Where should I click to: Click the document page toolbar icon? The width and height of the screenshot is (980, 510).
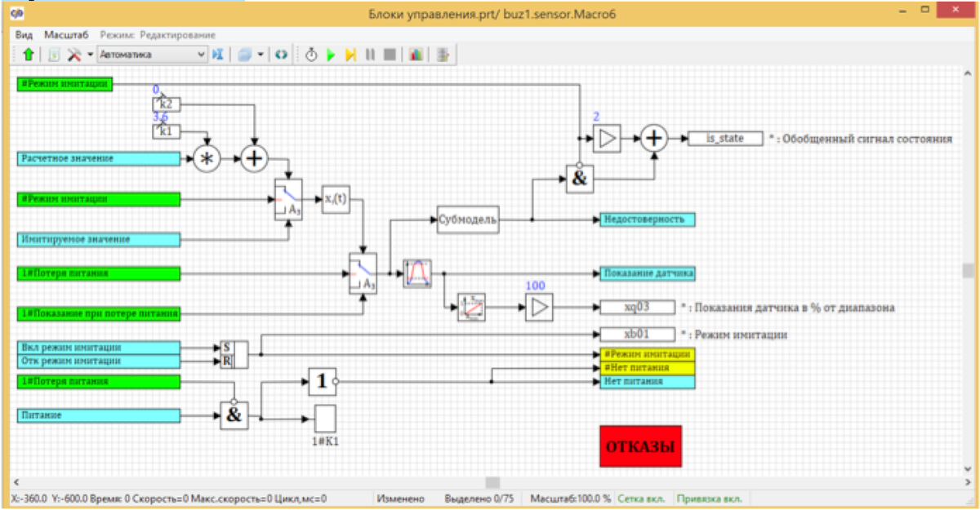click(x=55, y=55)
